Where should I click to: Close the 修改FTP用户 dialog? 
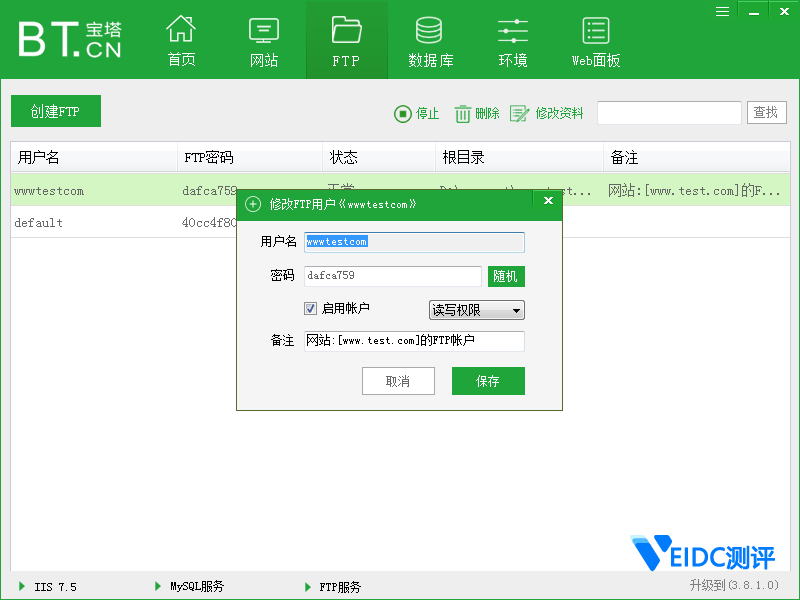(x=547, y=202)
